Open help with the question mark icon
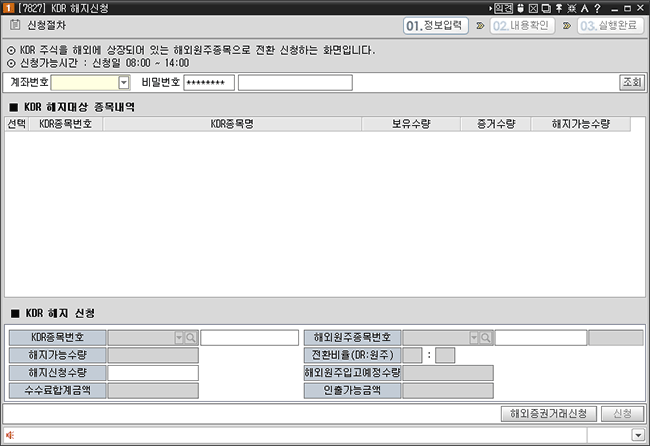 coord(597,8)
